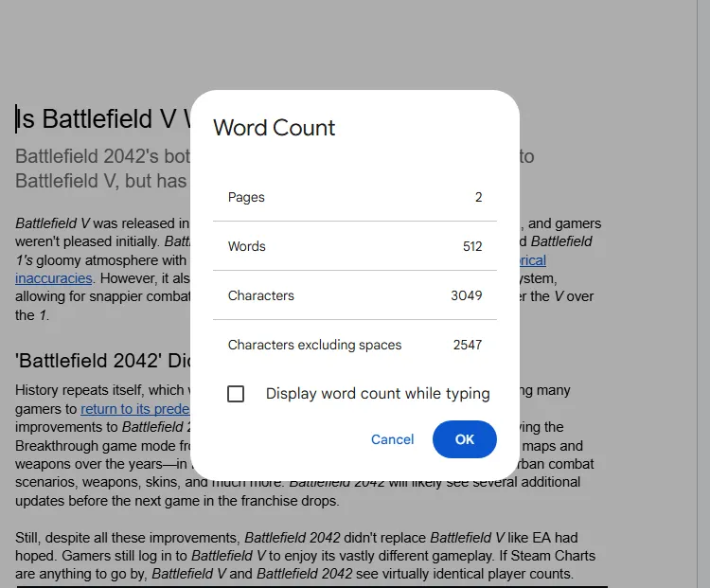Click the value 2547 in the dialog

pyautogui.click(x=468, y=345)
